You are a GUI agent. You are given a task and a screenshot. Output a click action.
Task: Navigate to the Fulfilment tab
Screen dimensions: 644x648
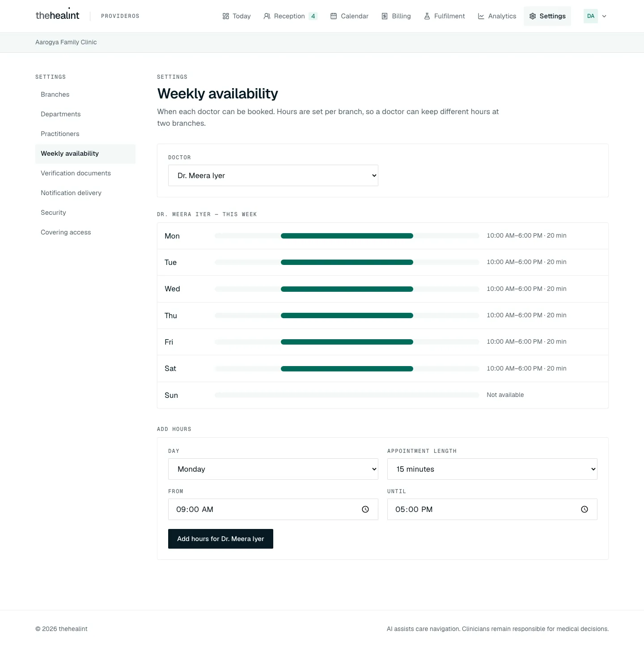click(445, 16)
